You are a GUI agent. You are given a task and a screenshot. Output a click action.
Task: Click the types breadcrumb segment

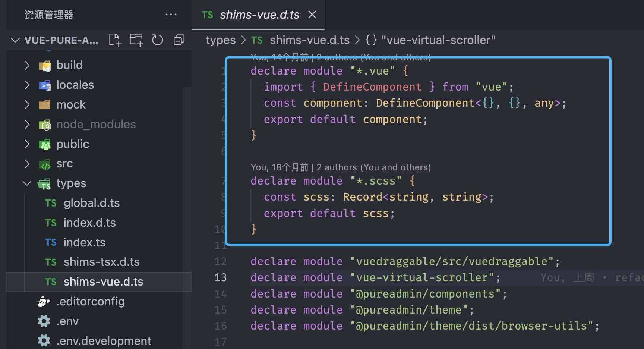(221, 40)
